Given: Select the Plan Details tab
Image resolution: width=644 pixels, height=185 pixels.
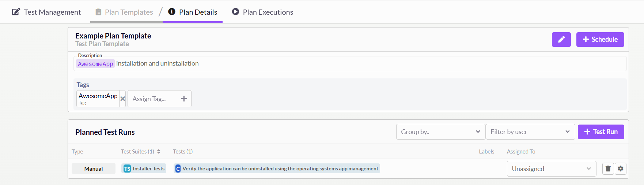Looking at the screenshot, I should click(x=193, y=12).
